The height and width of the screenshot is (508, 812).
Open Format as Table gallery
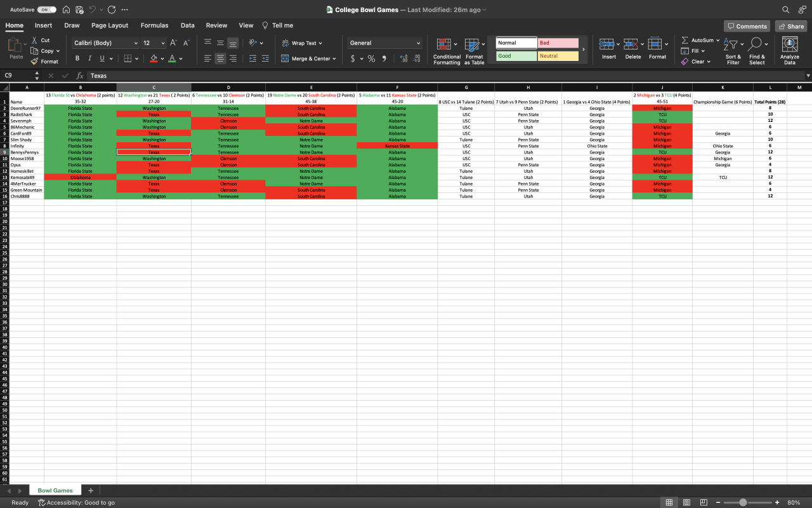click(x=474, y=51)
